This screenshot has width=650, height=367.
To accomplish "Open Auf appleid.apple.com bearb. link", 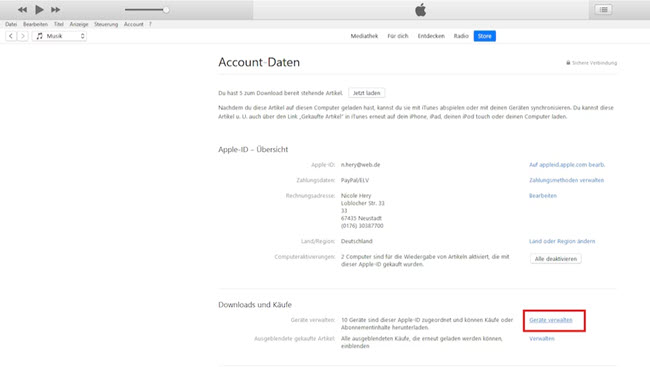I will [x=567, y=165].
